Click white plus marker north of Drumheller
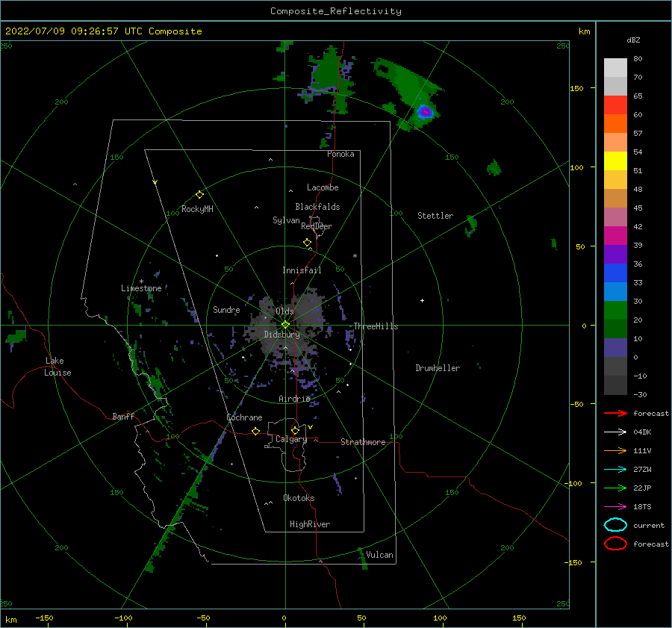The image size is (672, 628). click(422, 300)
